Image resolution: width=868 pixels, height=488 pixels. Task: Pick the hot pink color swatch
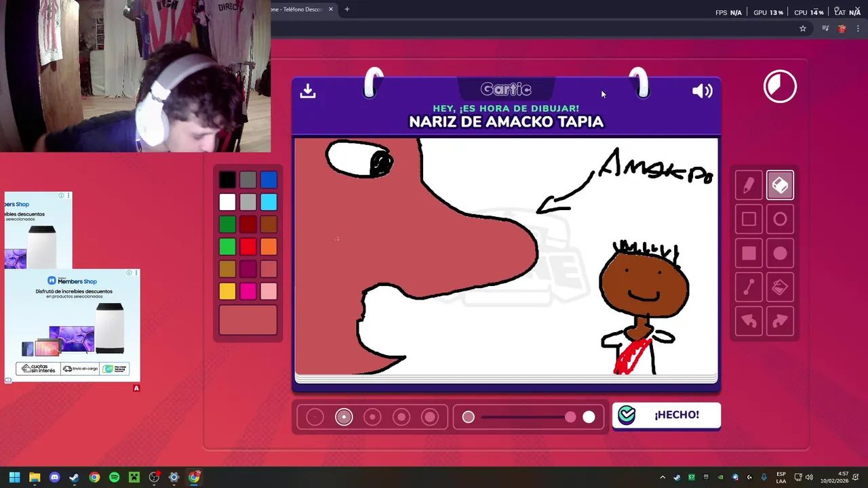point(248,291)
